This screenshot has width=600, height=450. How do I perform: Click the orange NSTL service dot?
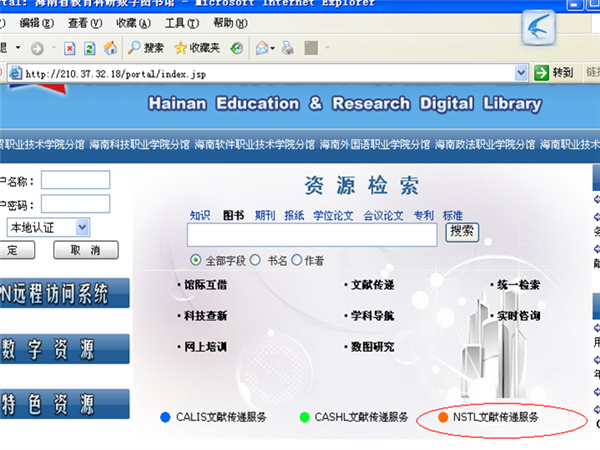[x=443, y=417]
